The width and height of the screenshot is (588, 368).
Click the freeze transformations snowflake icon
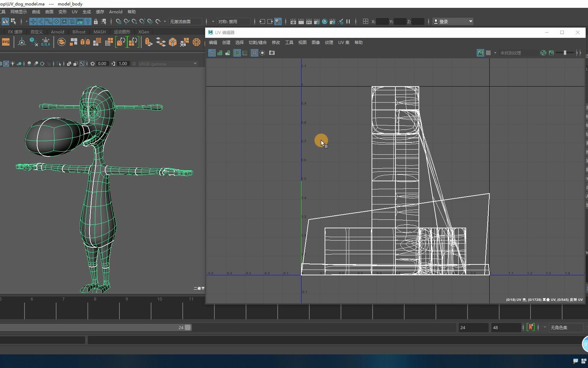click(46, 42)
